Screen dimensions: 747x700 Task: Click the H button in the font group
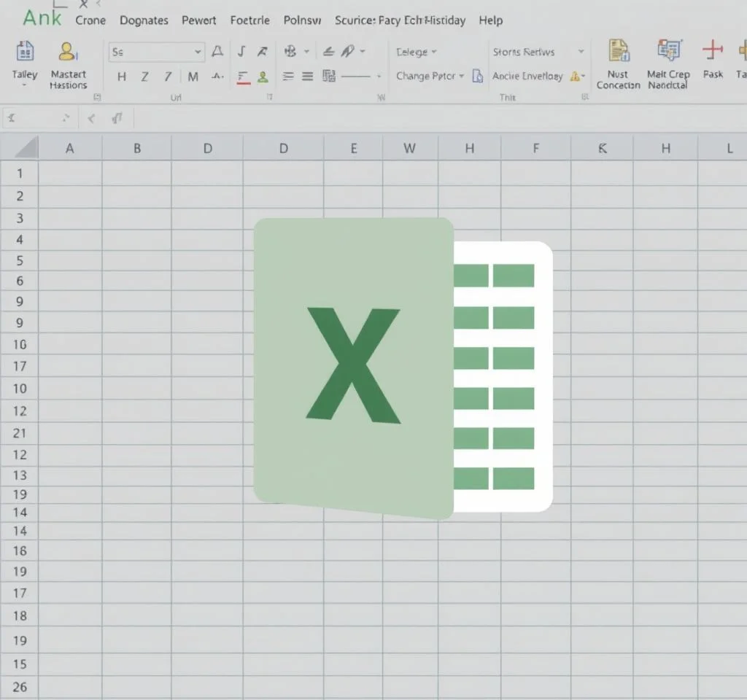tap(122, 77)
